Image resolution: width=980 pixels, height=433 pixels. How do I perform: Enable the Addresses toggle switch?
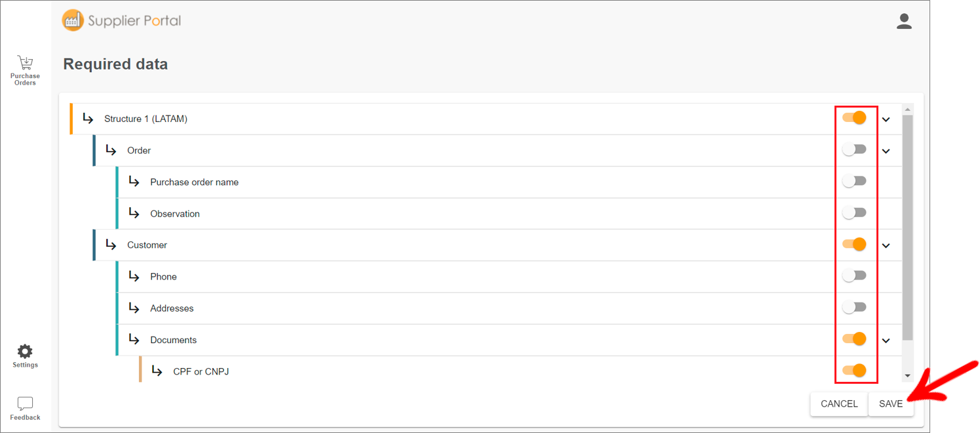tap(854, 307)
